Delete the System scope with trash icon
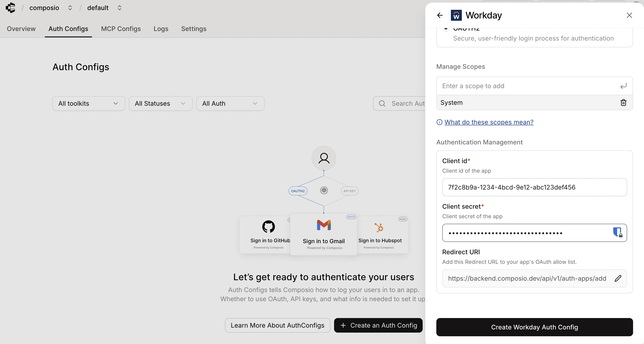The width and height of the screenshot is (644, 344). click(x=623, y=103)
